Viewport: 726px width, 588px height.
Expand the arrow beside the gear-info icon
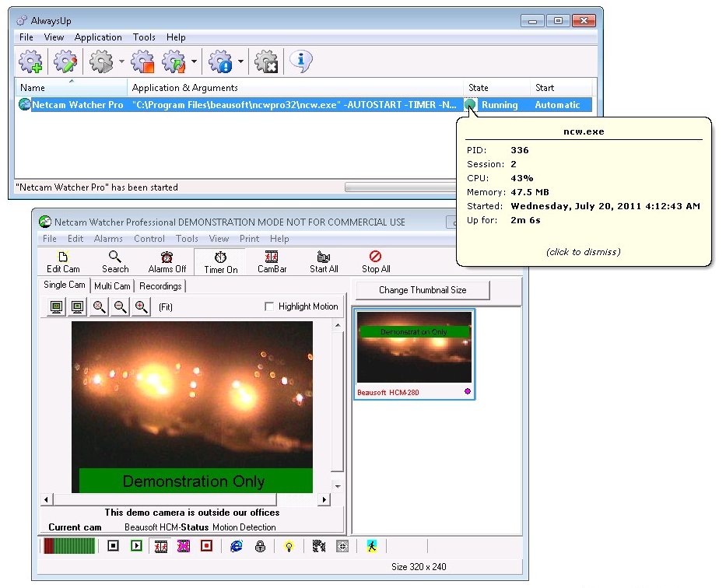[x=240, y=61]
